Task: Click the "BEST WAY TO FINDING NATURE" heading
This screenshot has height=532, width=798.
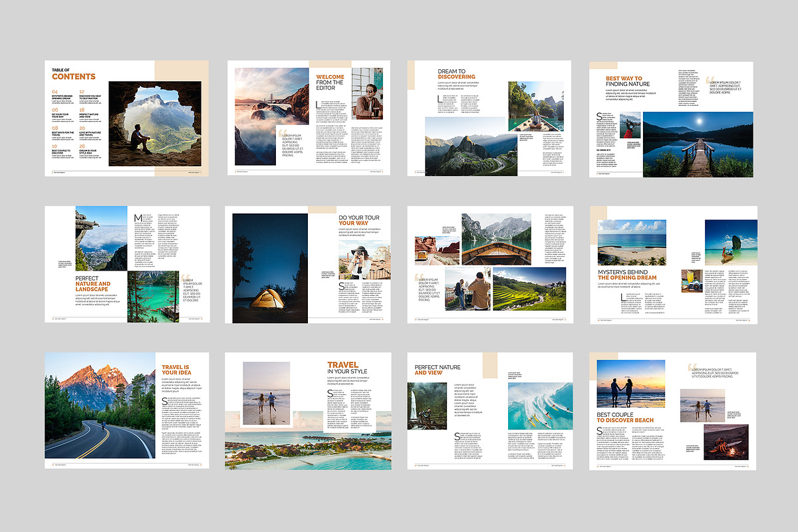Action: click(x=628, y=82)
